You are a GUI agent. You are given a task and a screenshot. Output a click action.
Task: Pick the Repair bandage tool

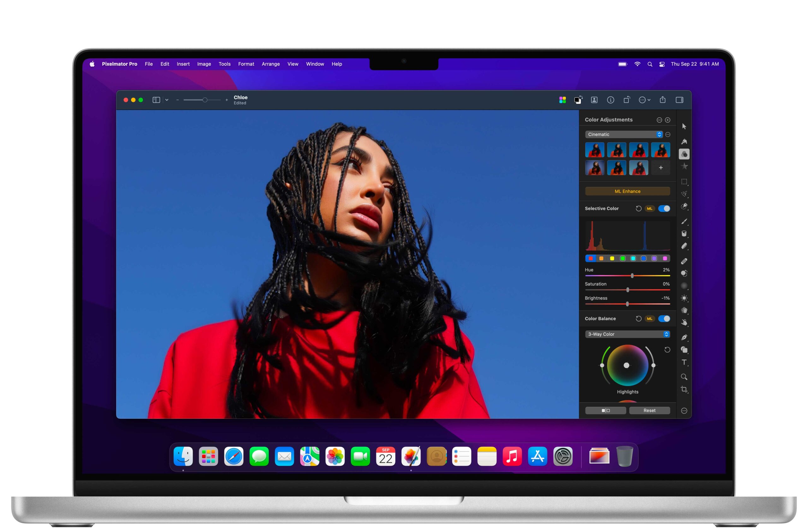click(684, 261)
